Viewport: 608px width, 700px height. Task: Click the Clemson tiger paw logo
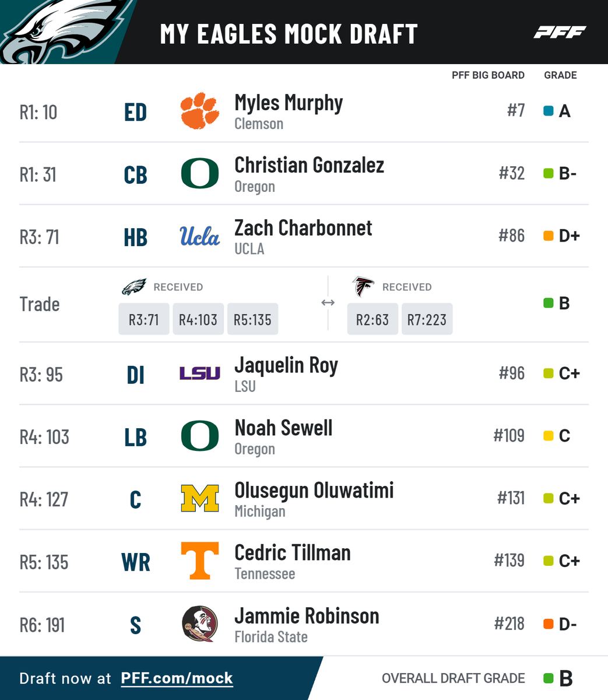[200, 111]
